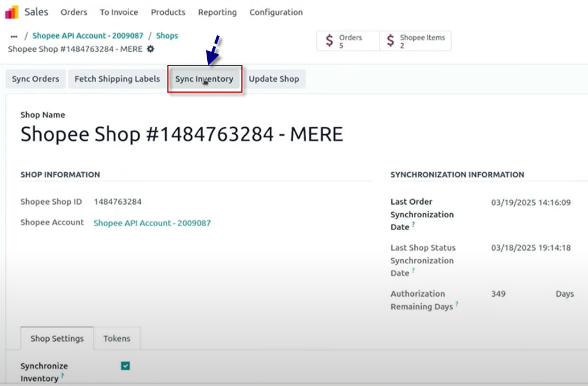Click the Update Shop button
This screenshot has height=386, width=588.
tap(274, 79)
